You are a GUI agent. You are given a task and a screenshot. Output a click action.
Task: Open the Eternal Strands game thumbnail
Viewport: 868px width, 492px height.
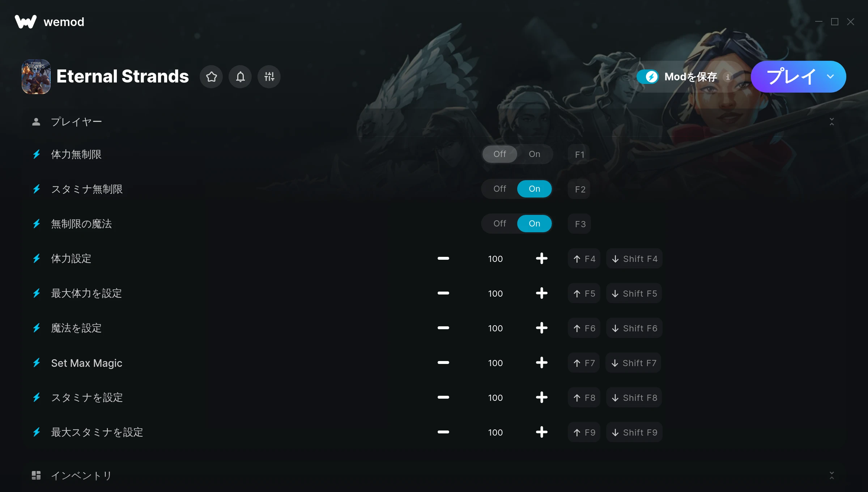[x=36, y=77]
